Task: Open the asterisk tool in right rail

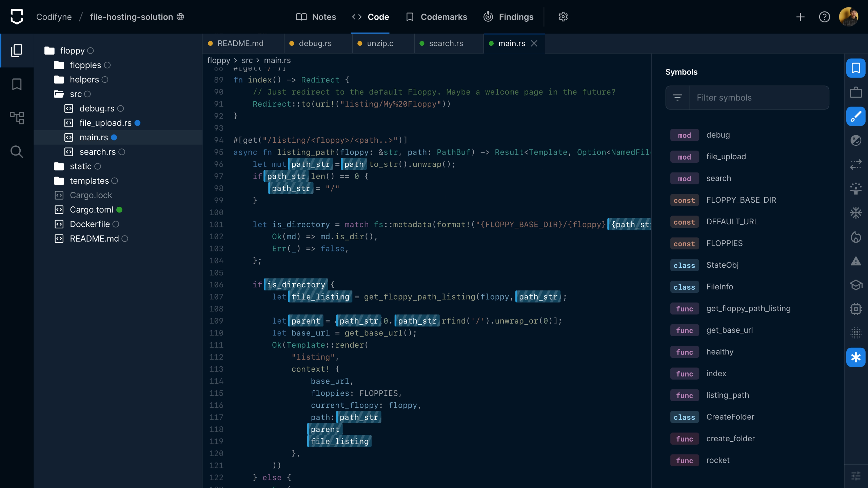Action: pyautogui.click(x=855, y=357)
